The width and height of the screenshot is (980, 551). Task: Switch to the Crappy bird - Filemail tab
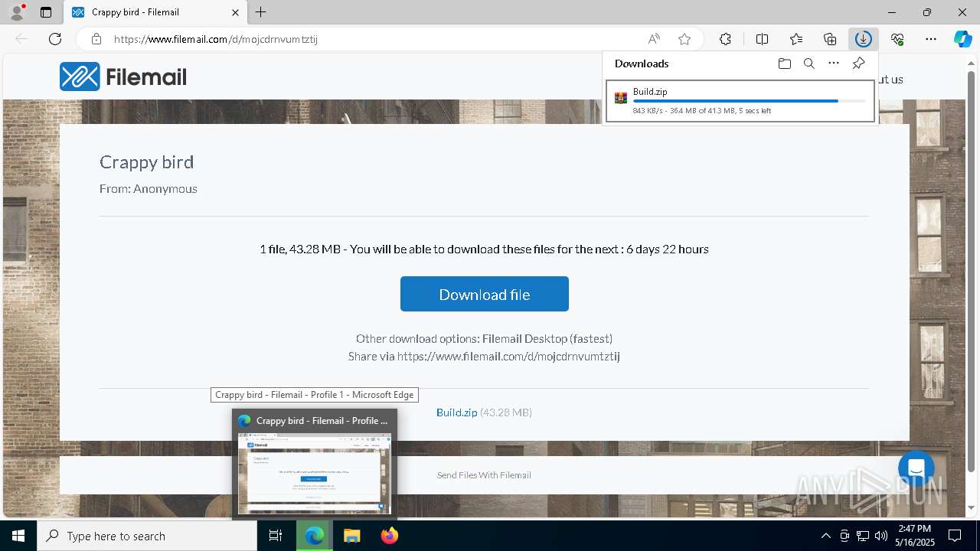point(155,12)
